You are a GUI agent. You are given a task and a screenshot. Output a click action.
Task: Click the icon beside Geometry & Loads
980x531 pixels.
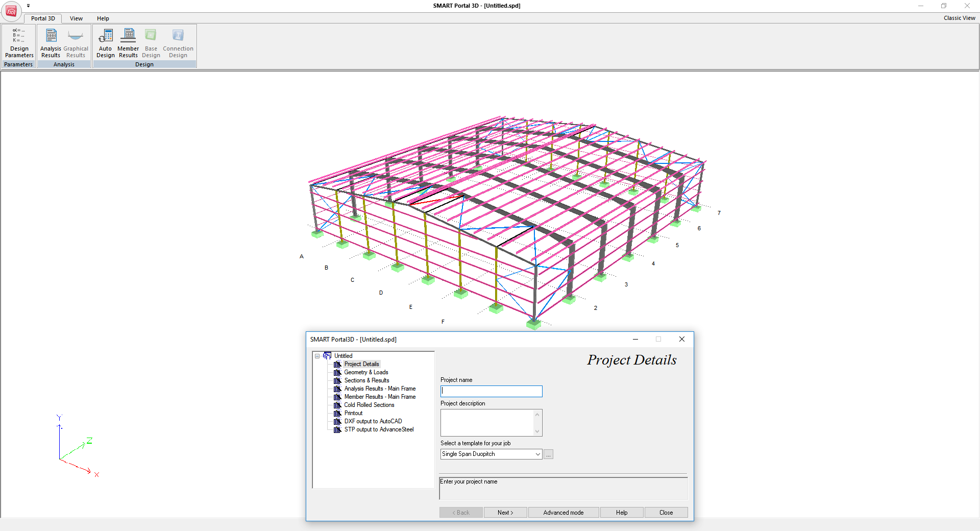pyautogui.click(x=337, y=372)
